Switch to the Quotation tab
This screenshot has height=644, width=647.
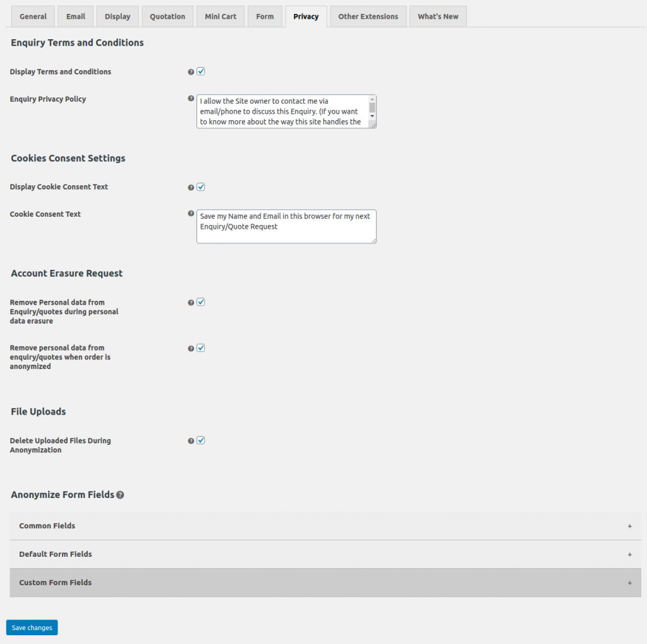click(x=167, y=16)
